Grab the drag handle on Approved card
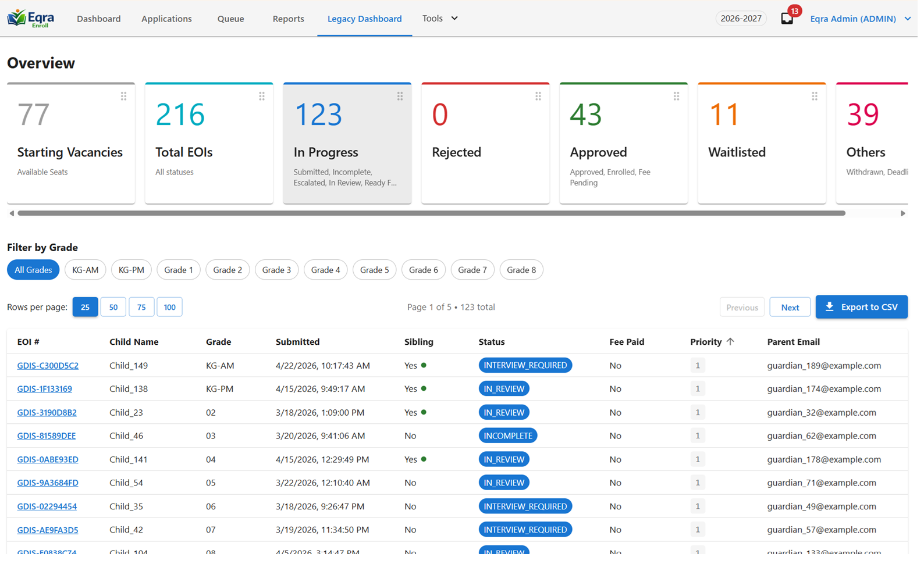 coord(677,97)
